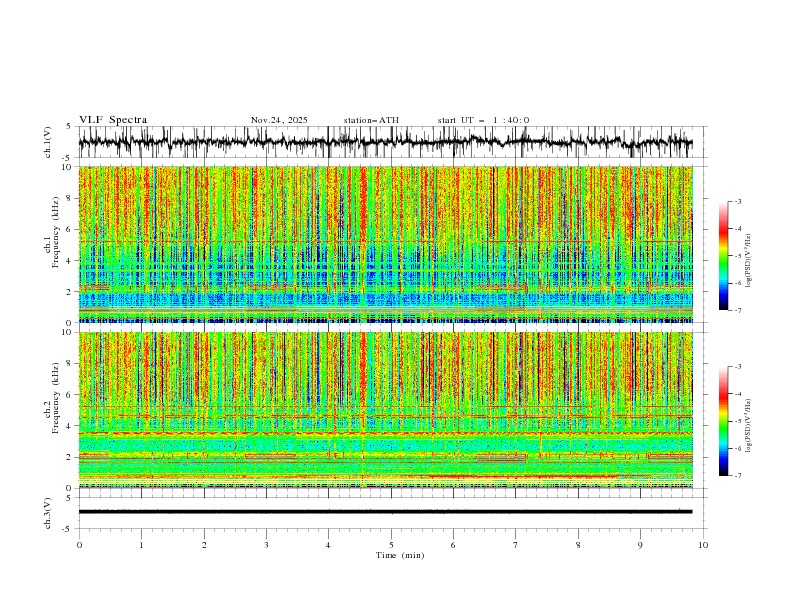Viewport: 792px width, 612px height.
Task: Click the lower color bar's "log(PSD)(V²/Hz)" label
Action: tap(748, 425)
